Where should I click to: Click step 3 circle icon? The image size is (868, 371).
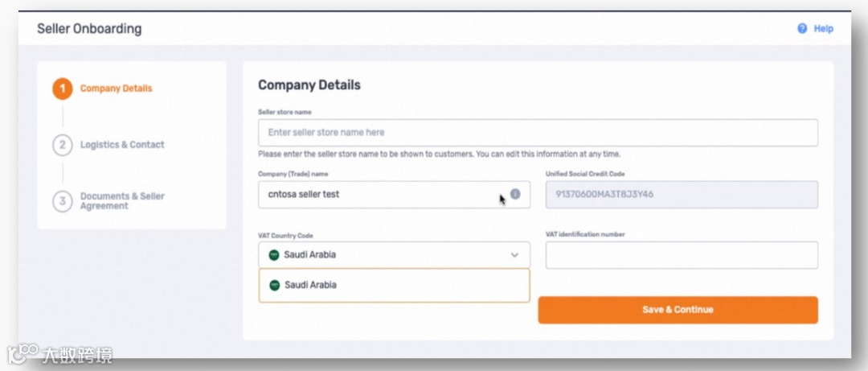(62, 201)
